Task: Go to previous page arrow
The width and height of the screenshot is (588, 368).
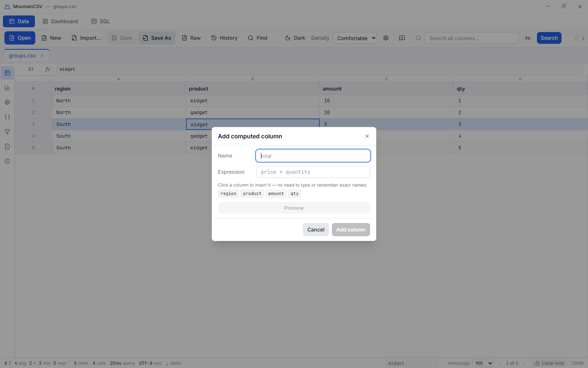Action: 501,363
